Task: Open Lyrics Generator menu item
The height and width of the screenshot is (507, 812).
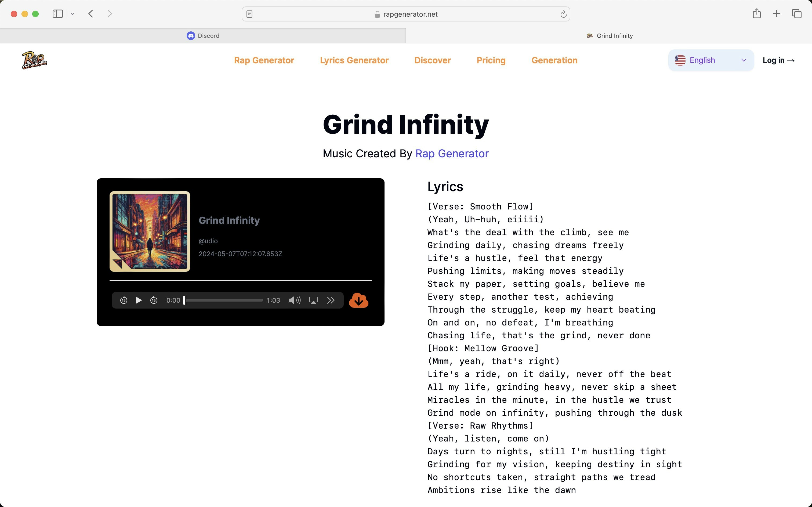Action: pos(354,60)
